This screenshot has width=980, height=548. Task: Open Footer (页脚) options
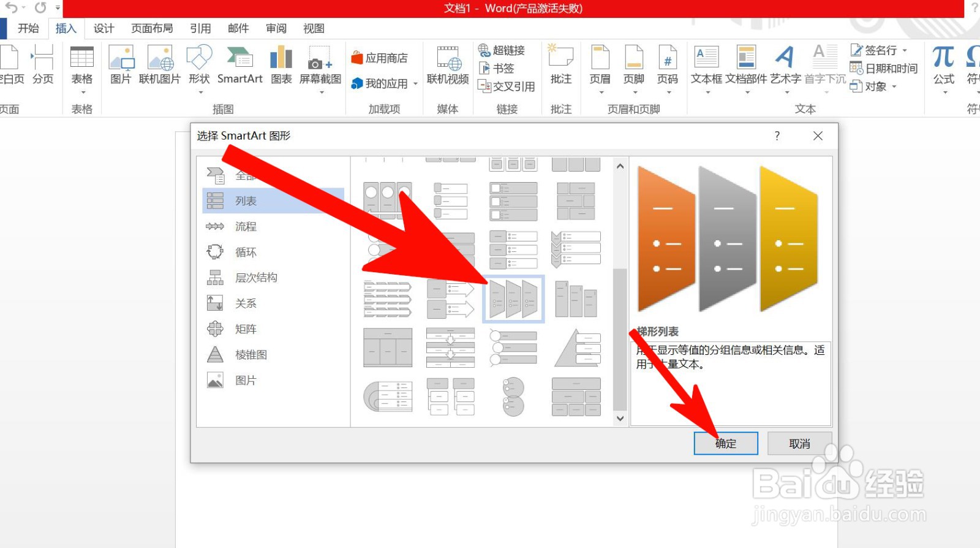[x=634, y=69]
